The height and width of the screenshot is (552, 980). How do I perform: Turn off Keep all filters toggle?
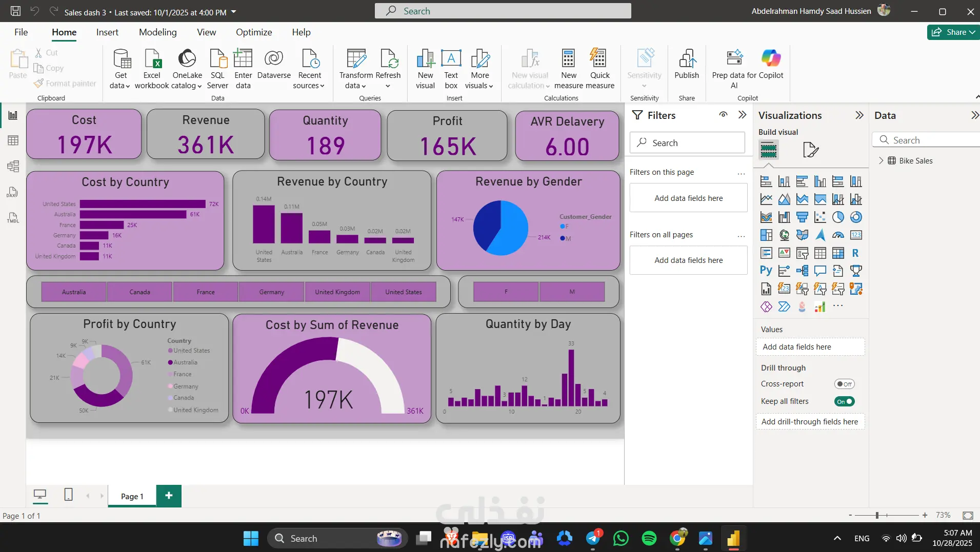click(844, 401)
